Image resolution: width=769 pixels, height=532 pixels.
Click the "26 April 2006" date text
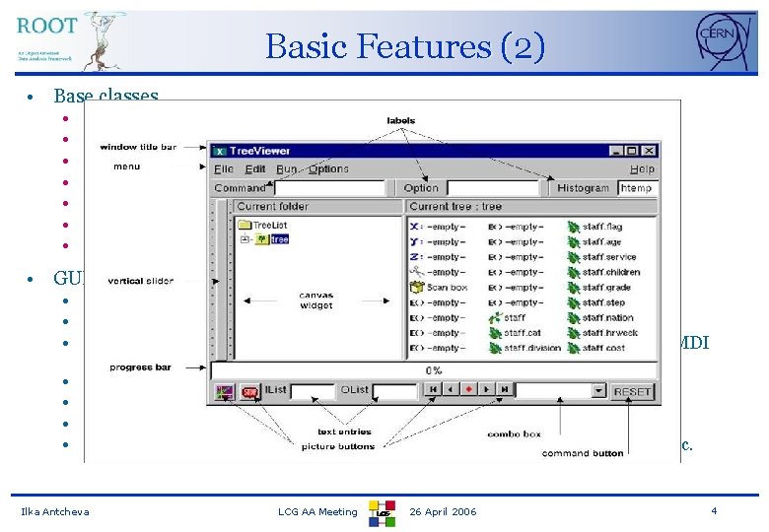click(x=443, y=512)
